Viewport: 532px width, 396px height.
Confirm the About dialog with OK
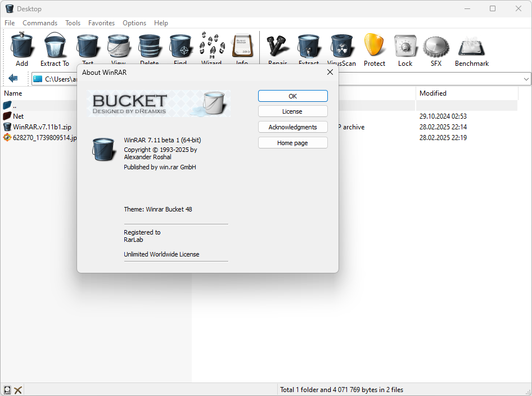pos(293,96)
